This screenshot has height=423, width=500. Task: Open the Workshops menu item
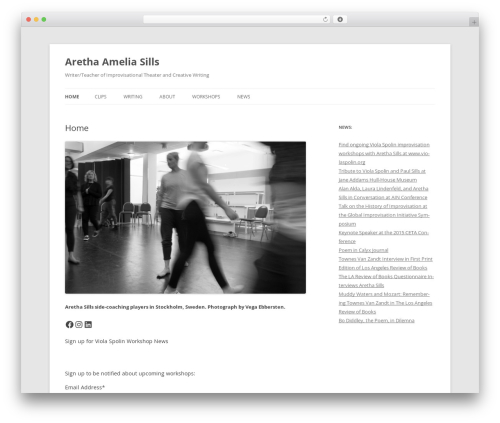coord(206,97)
